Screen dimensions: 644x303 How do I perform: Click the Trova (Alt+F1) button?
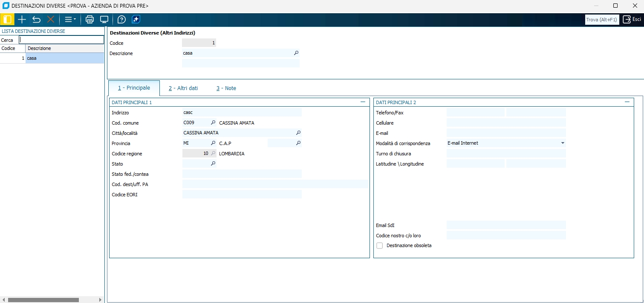point(601,20)
